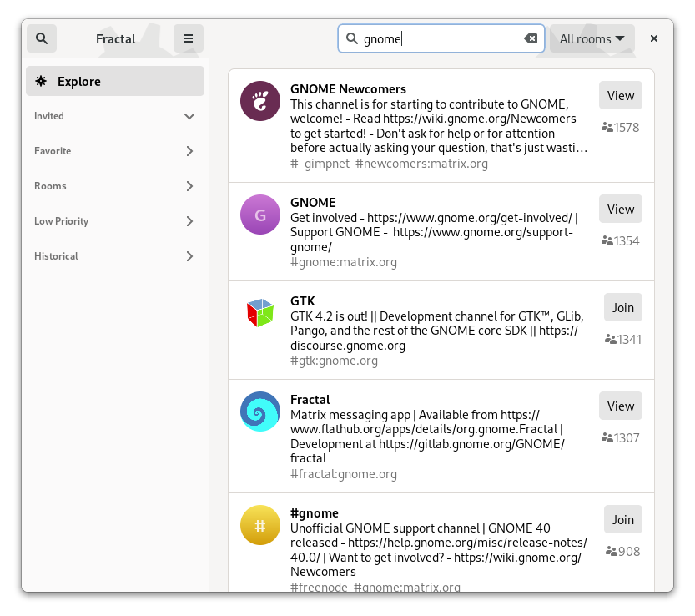Expand the Favorite section
The image size is (695, 616).
[189, 151]
